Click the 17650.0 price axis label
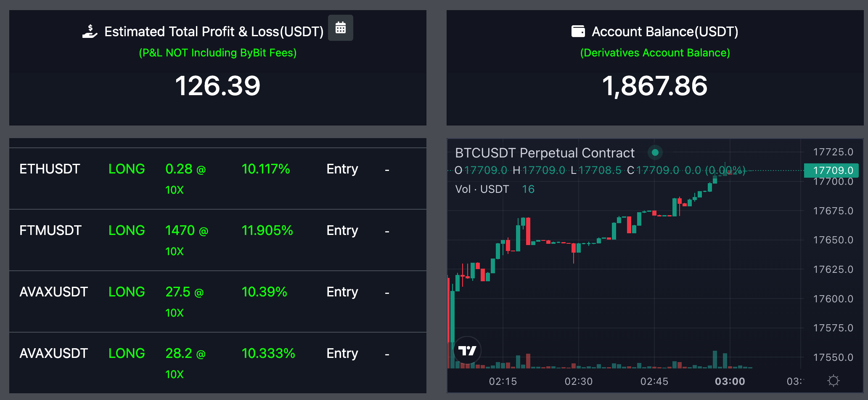Image resolution: width=868 pixels, height=400 pixels. tap(833, 240)
